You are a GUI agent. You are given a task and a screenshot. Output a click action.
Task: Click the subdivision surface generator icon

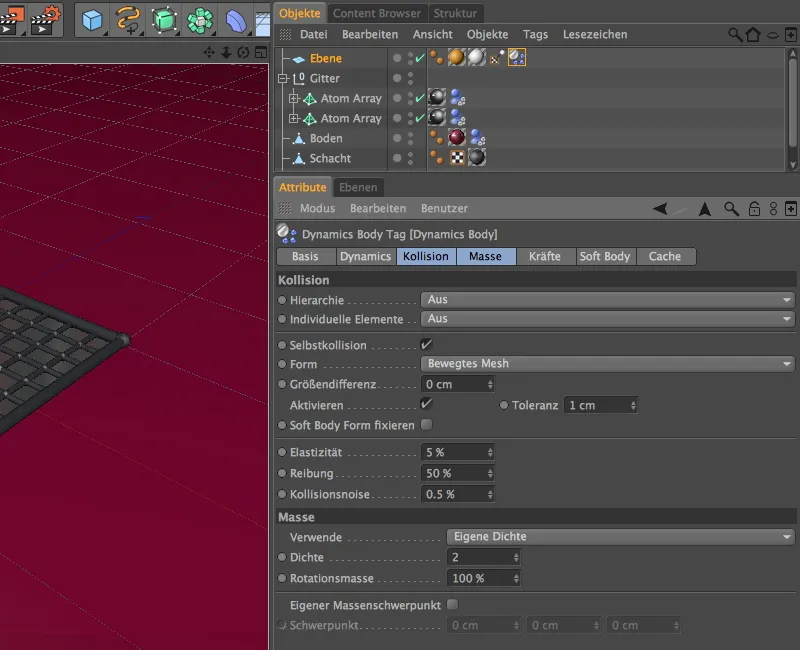[x=164, y=20]
